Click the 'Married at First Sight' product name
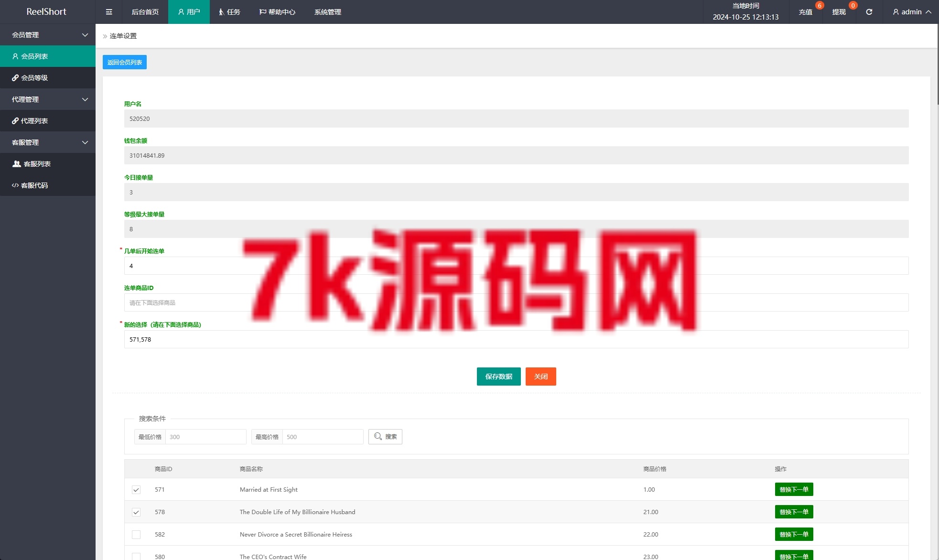Image resolution: width=939 pixels, height=560 pixels. (269, 490)
